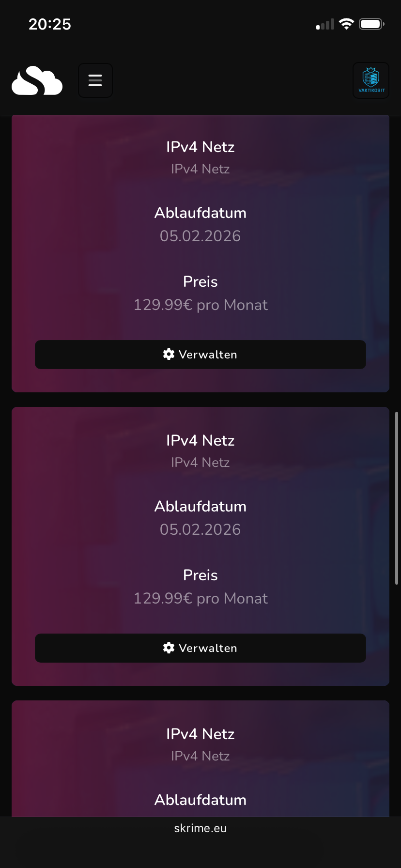The width and height of the screenshot is (401, 868).
Task: Open the hamburger navigation menu
Action: (x=95, y=80)
